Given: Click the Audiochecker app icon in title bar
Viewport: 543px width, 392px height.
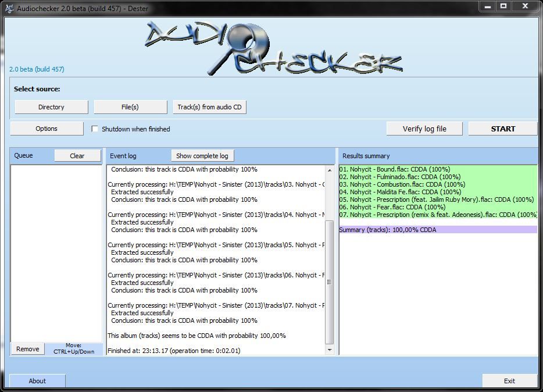Looking at the screenshot, I should coord(9,8).
